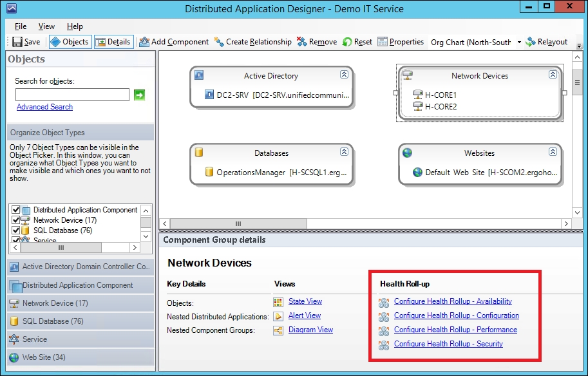Collapse the Databases component group

[344, 152]
